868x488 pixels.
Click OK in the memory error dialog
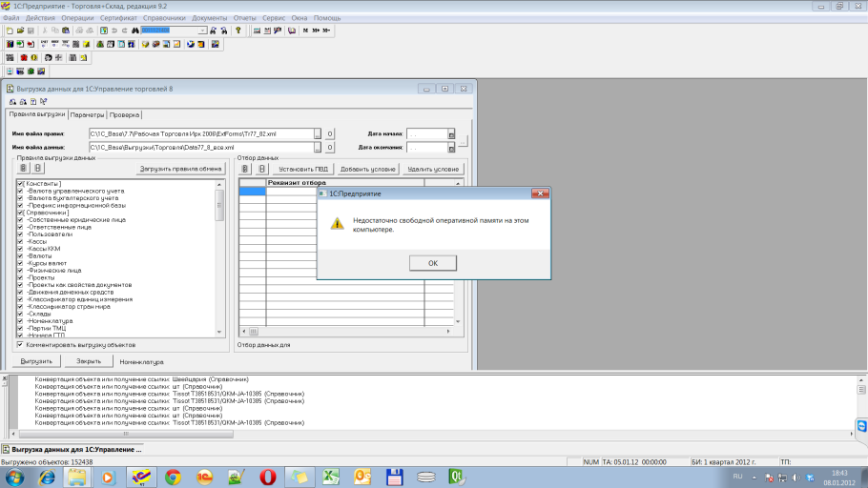(432, 263)
